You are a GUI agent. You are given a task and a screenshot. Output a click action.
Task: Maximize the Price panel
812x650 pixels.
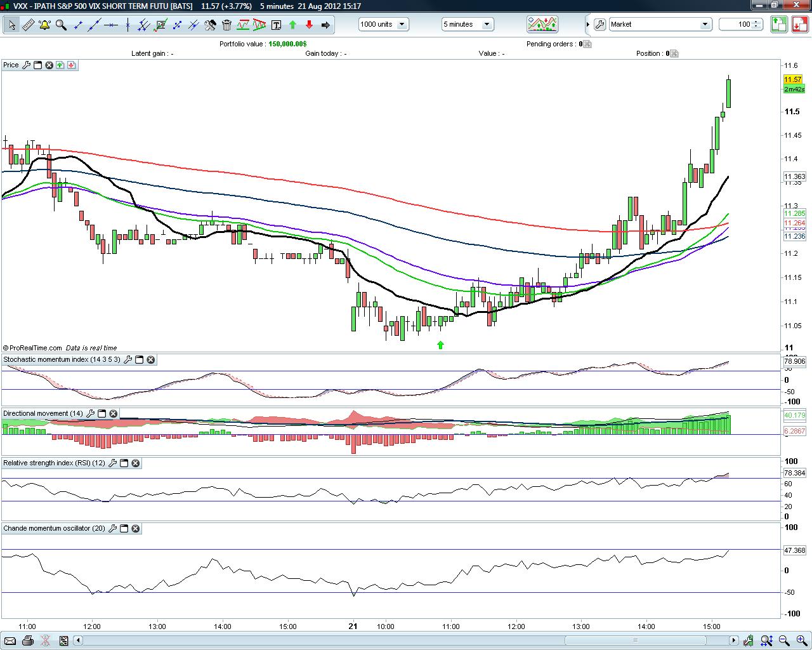point(37,65)
